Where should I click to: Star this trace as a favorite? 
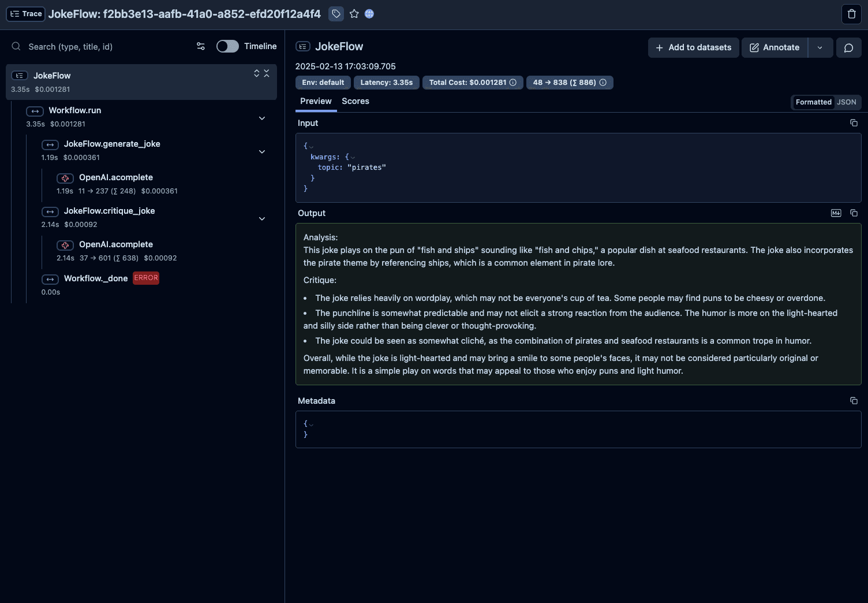pos(354,14)
